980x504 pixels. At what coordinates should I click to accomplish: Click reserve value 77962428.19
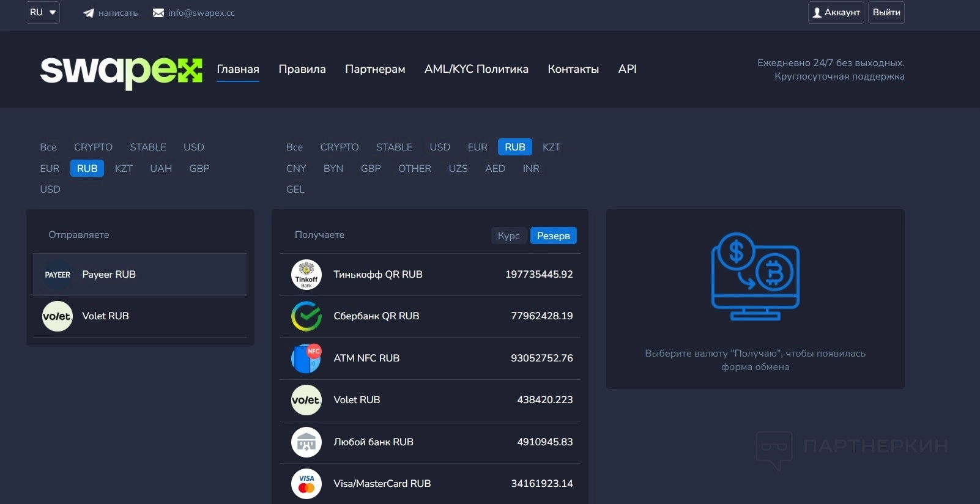coord(542,316)
